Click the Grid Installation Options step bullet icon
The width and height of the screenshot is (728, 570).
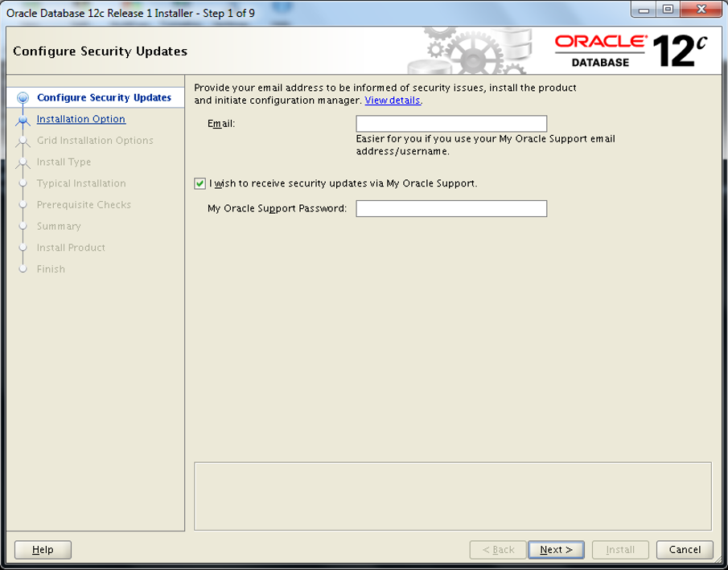point(23,141)
